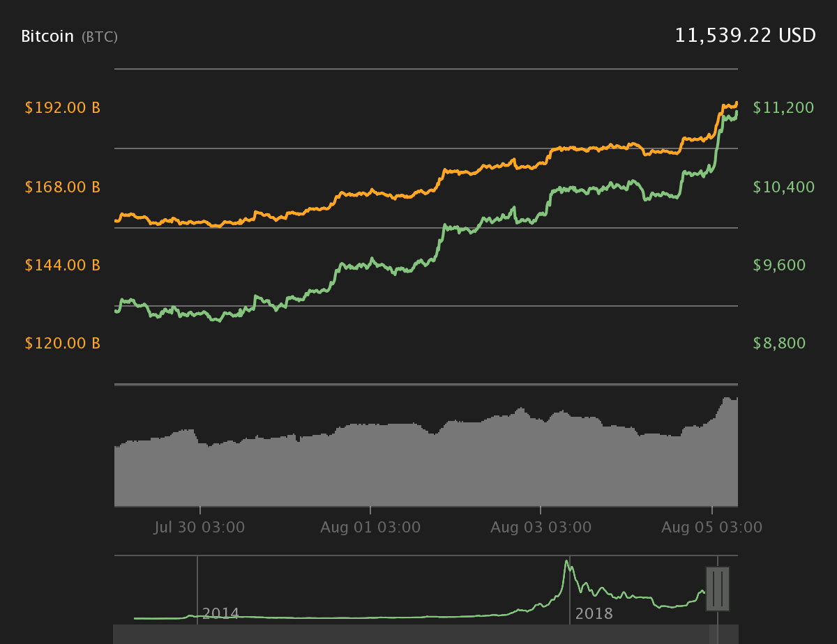Click the $11,200 price axis label
This screenshot has width=837, height=644.
click(784, 107)
